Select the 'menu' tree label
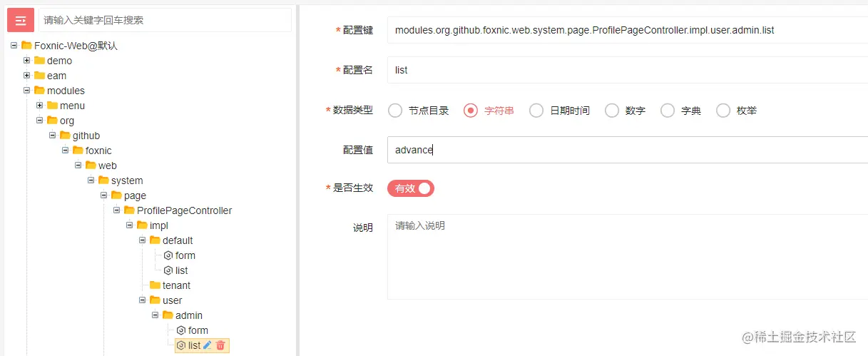Image resolution: width=868 pixels, height=356 pixels. tap(72, 106)
